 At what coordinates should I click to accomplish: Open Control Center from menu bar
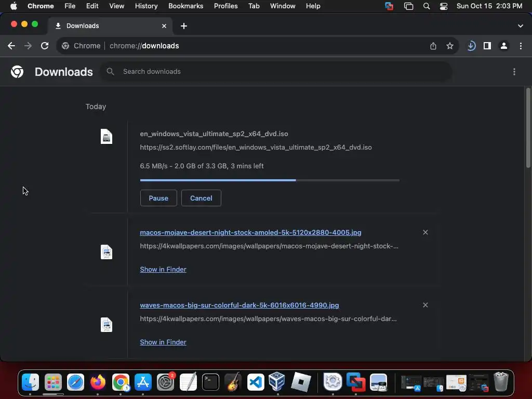(444, 6)
